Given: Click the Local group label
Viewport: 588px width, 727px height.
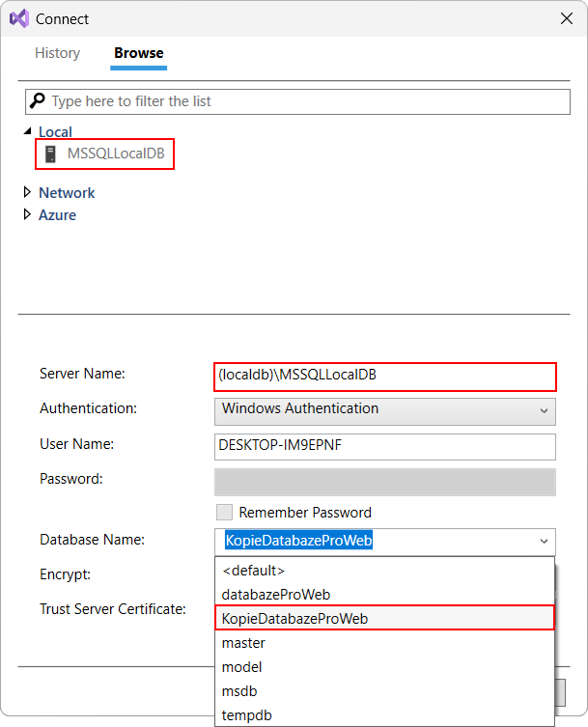Looking at the screenshot, I should [x=55, y=131].
